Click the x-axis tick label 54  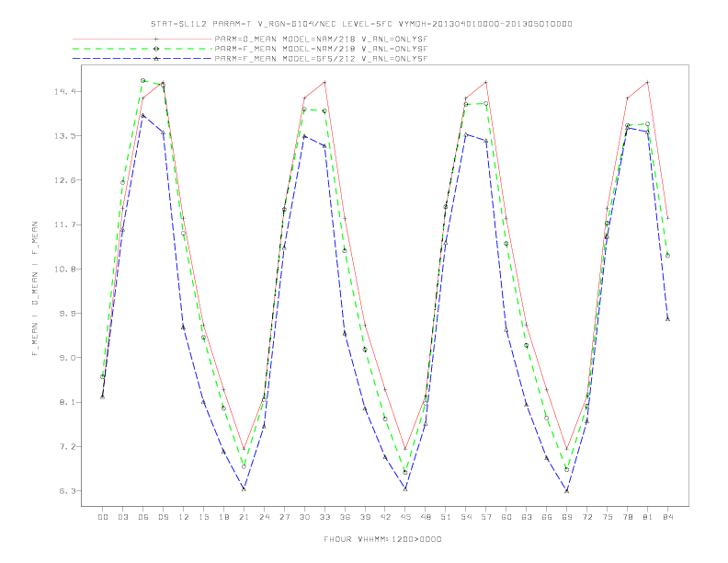[x=466, y=517]
